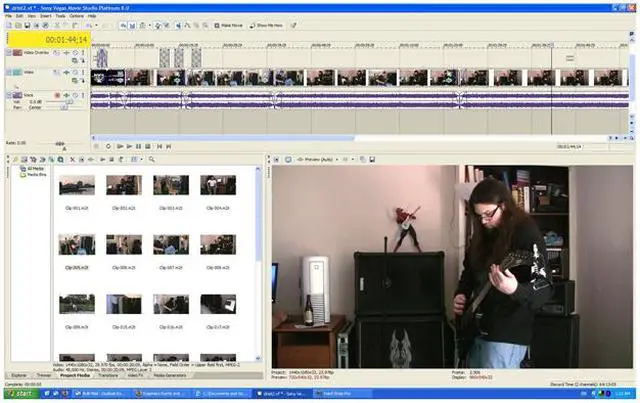Click the save snapshot icon in preview toolbar
Image resolution: width=640 pixels, height=403 pixels.
point(373,159)
